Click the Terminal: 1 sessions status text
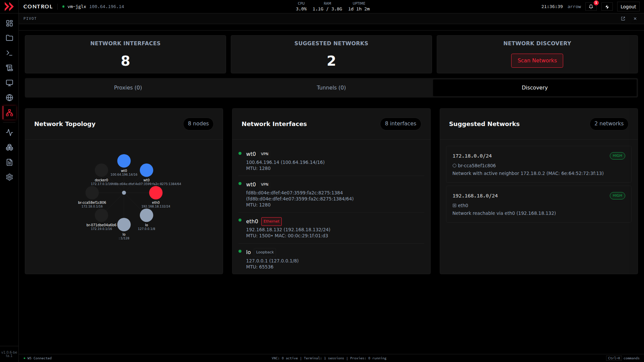The width and height of the screenshot is (644, 362). point(324,358)
